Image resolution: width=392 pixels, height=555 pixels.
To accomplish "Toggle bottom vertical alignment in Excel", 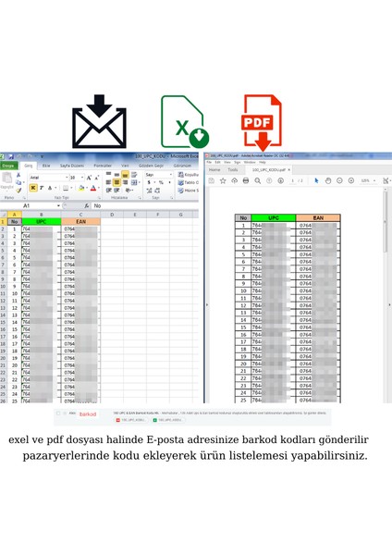I will 125,175.
